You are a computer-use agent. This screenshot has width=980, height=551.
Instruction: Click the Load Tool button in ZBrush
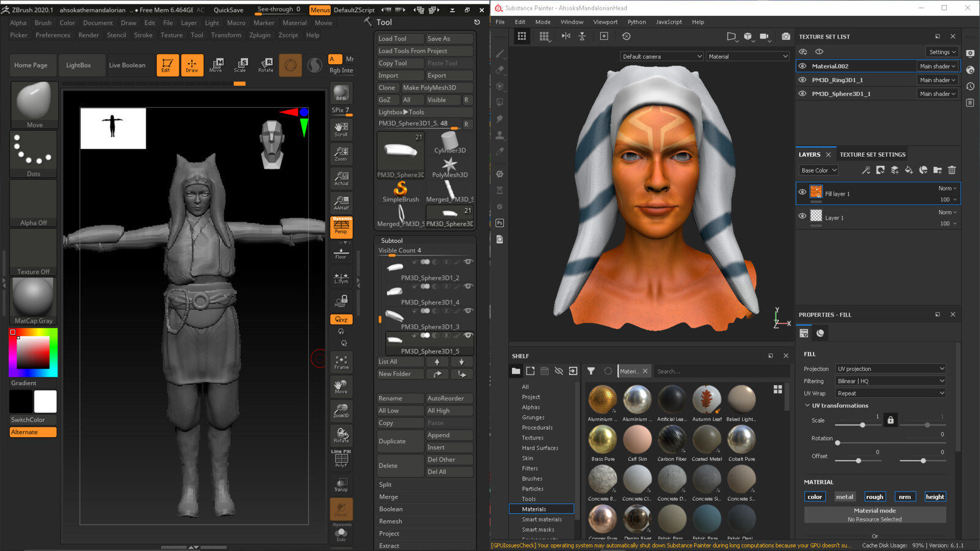click(x=400, y=39)
